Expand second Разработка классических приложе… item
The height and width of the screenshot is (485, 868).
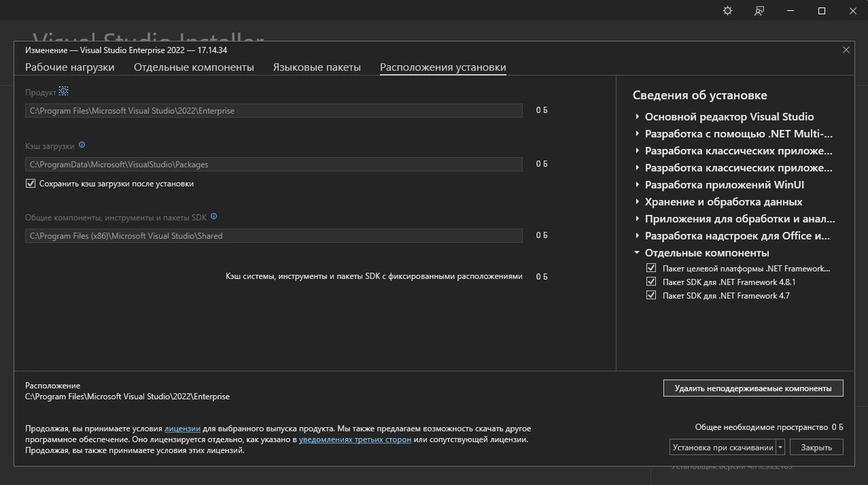(637, 168)
